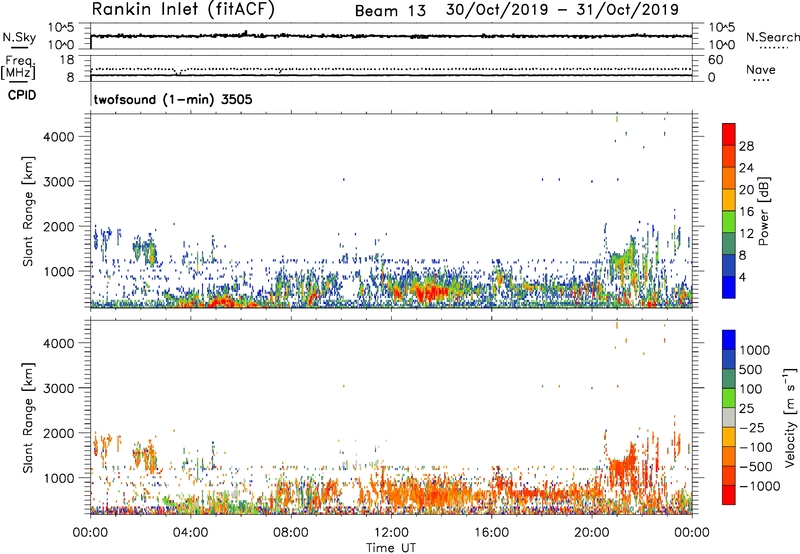The width and height of the screenshot is (800, 554).
Task: Click the 'N.Search' legend label
Action: pos(772,37)
